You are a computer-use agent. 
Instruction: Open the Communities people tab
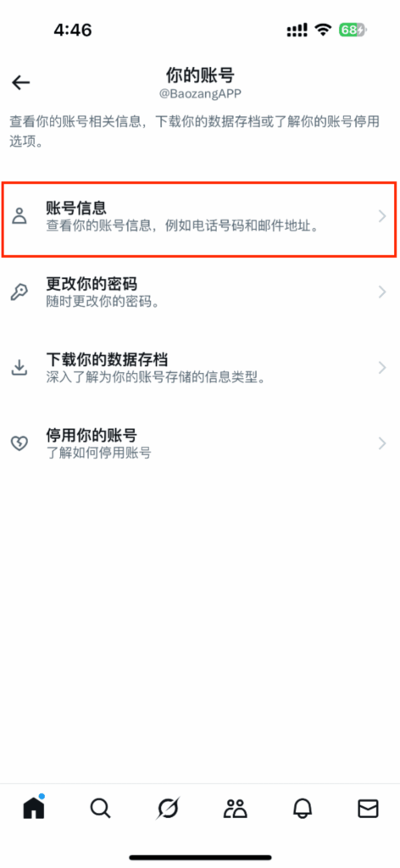235,809
